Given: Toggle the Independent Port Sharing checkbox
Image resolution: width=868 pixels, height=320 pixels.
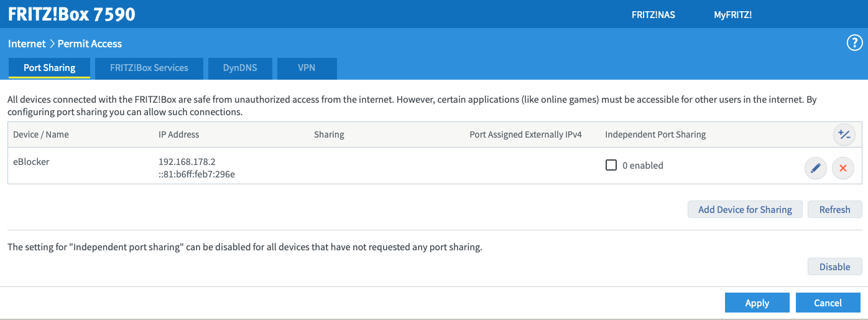Looking at the screenshot, I should (611, 165).
